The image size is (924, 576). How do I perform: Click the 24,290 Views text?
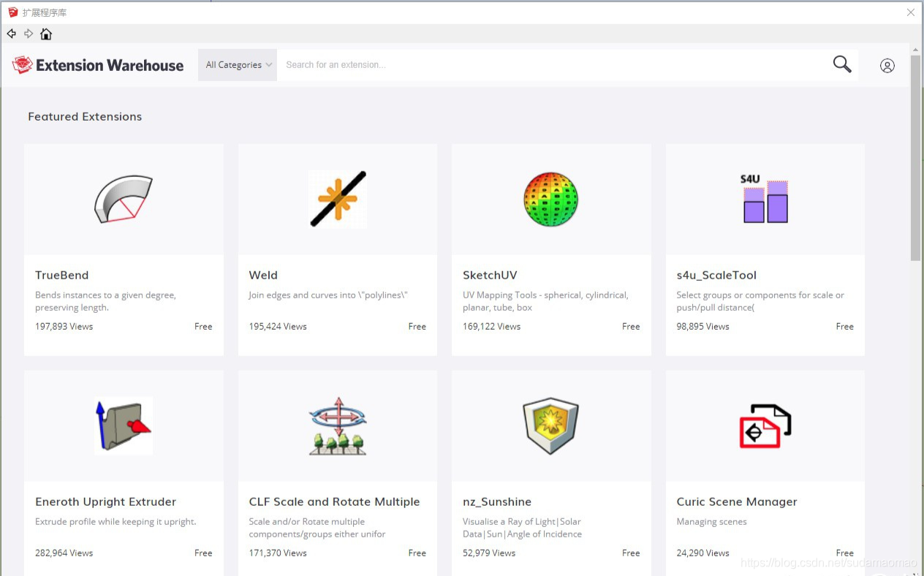point(703,553)
